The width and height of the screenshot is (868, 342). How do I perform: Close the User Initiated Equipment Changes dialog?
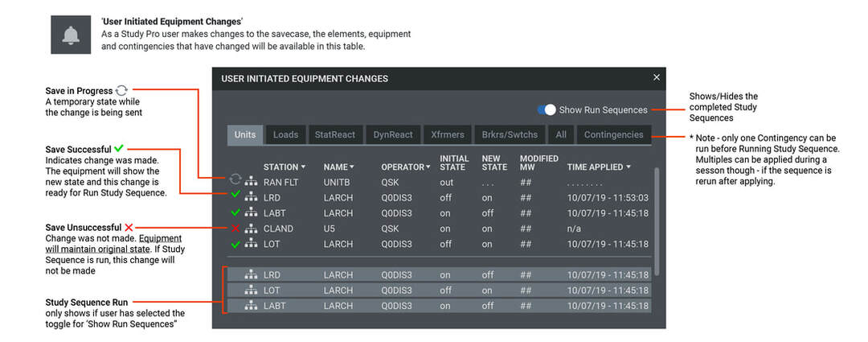point(656,78)
